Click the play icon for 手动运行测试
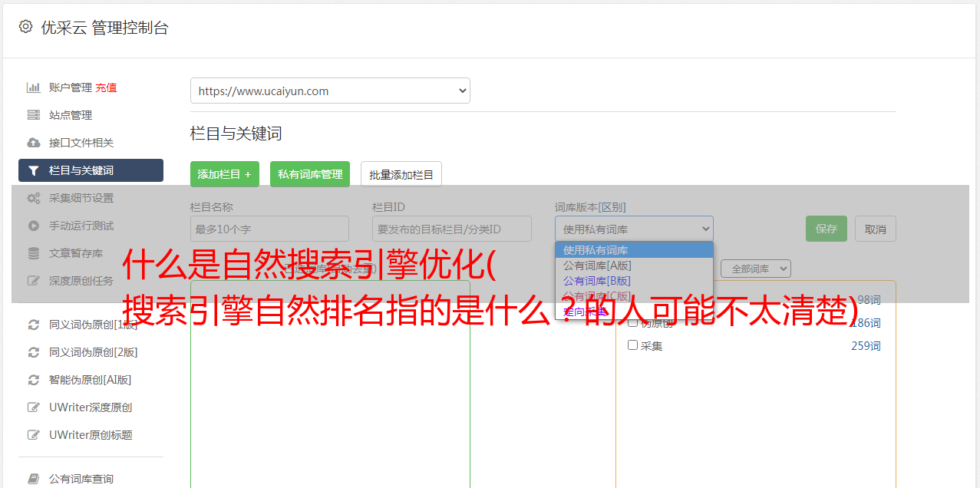 tap(34, 226)
